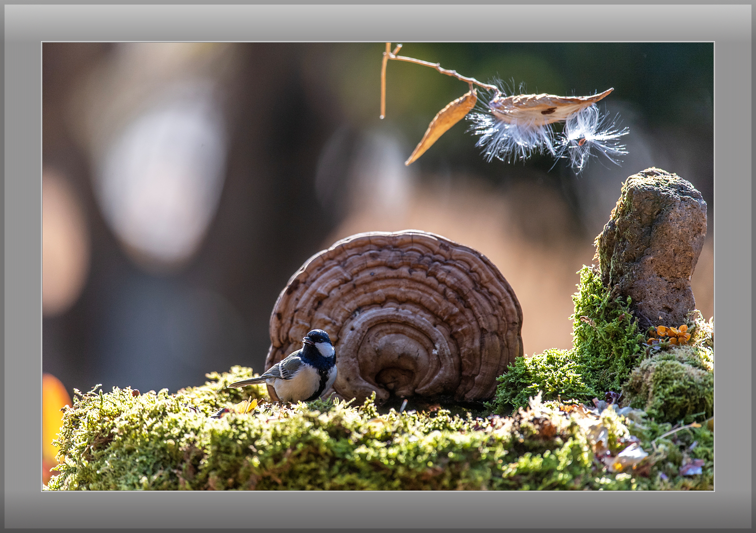Click the fluffy white seed pod
The width and height of the screenshot is (756, 533).
coord(548,126)
